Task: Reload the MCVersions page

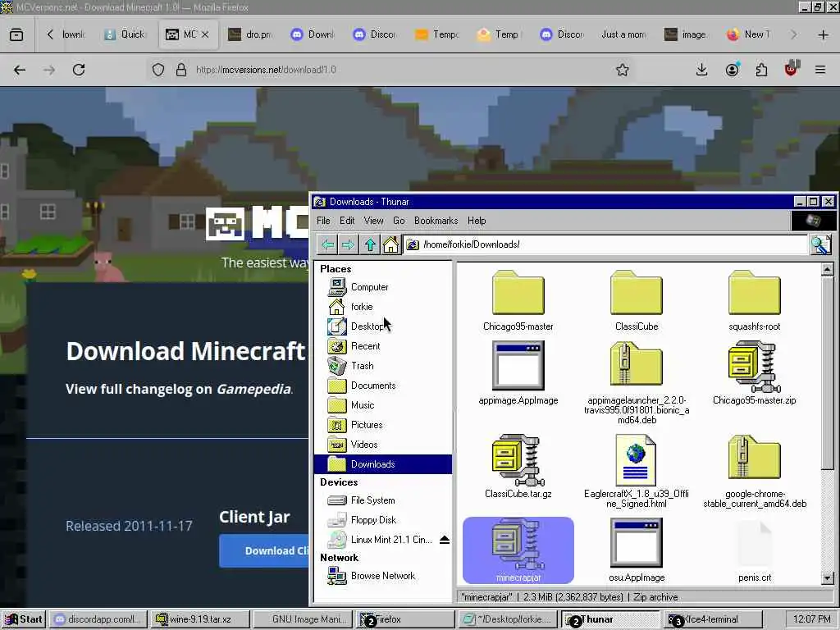Action: point(79,70)
